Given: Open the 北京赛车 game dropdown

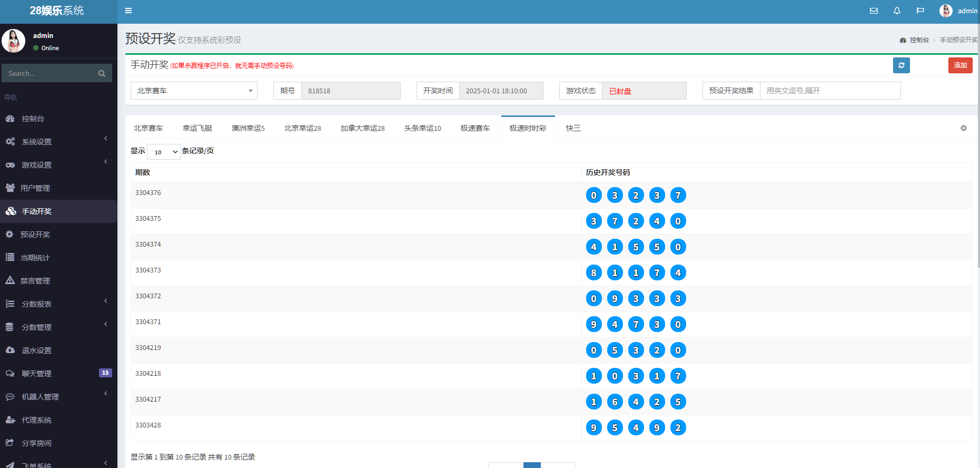Looking at the screenshot, I should (x=194, y=91).
